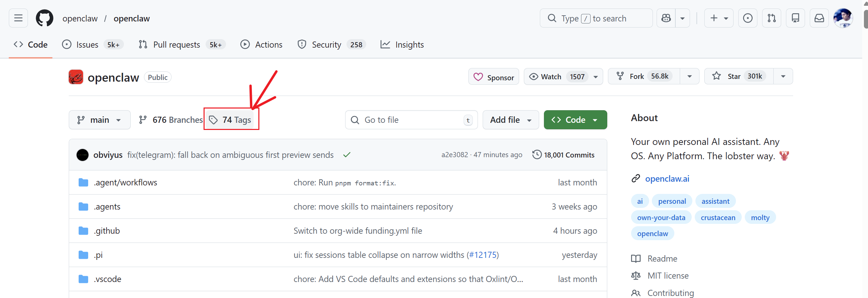Open the Add file dropdown

click(511, 120)
